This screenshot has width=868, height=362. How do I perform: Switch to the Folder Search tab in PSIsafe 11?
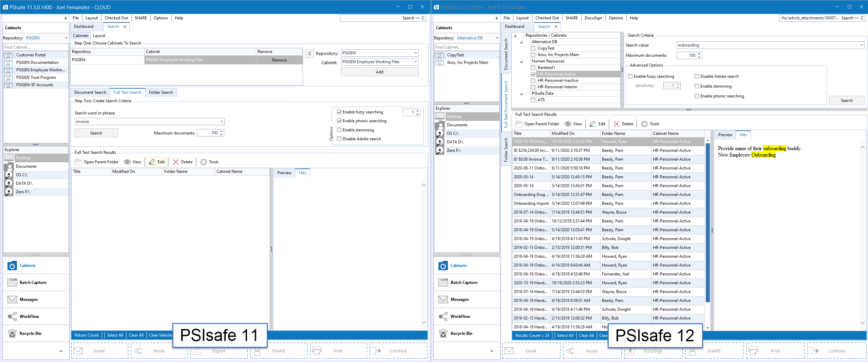click(x=161, y=92)
